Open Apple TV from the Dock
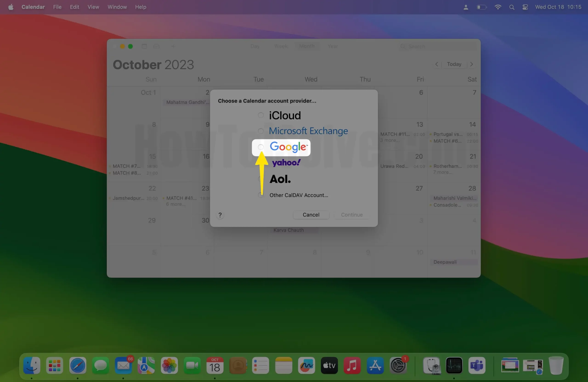Screen dimensions: 588x382 coord(329,365)
